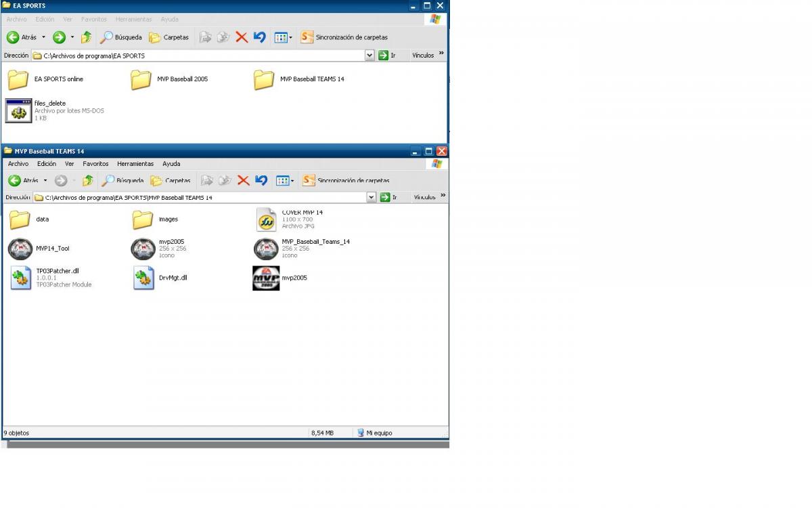Viewport: 812px width, 508px height.
Task: Toggle the Carpetas pane in EA SPORTS window
Action: [169, 37]
